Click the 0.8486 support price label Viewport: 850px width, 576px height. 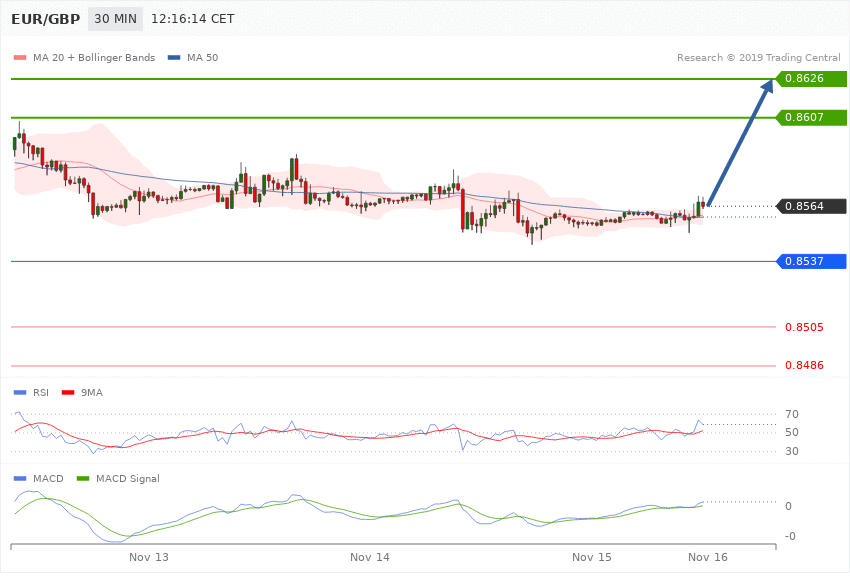[804, 365]
